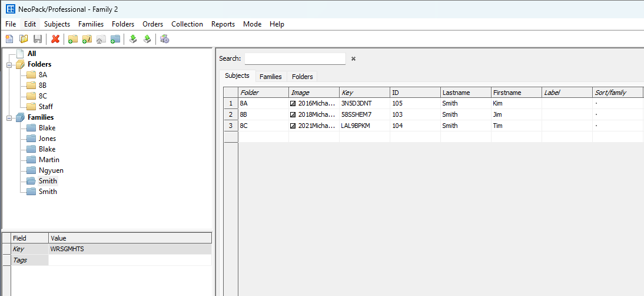
Task: Click the Firstname column header
Action: [516, 93]
